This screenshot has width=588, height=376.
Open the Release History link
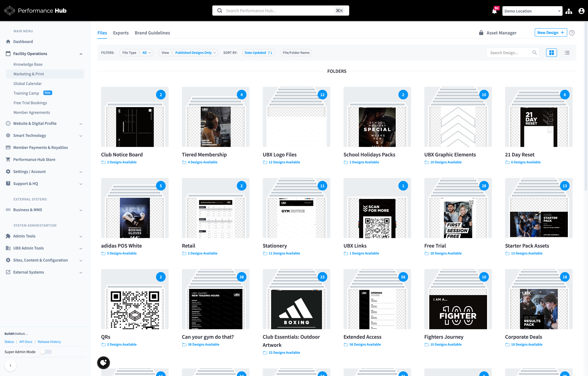(49, 342)
